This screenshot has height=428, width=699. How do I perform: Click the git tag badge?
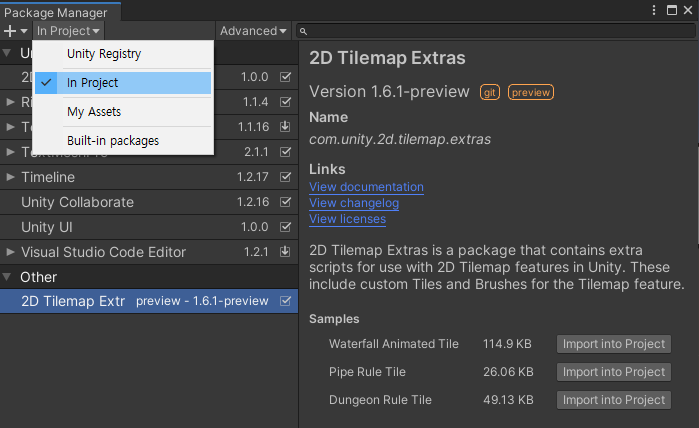(489, 92)
